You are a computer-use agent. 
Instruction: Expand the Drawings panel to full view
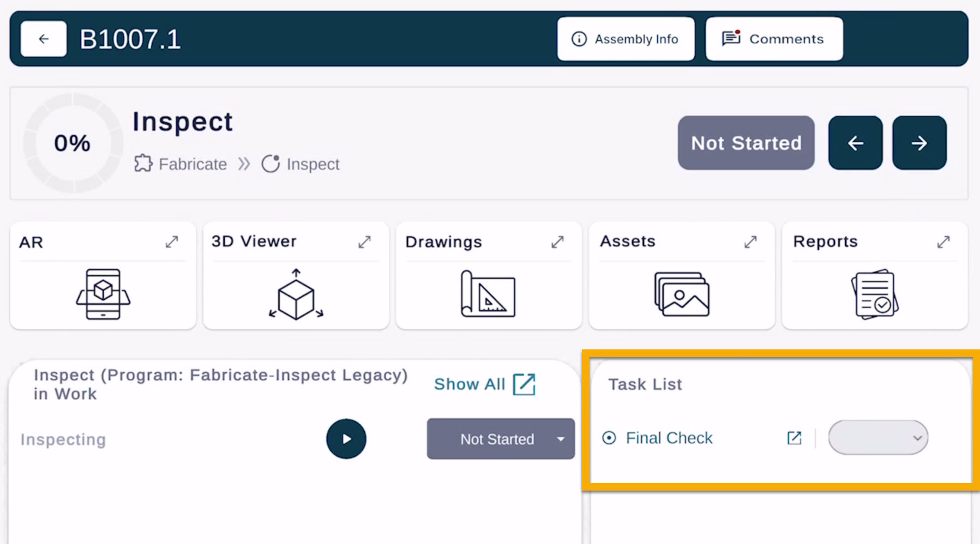coord(557,242)
